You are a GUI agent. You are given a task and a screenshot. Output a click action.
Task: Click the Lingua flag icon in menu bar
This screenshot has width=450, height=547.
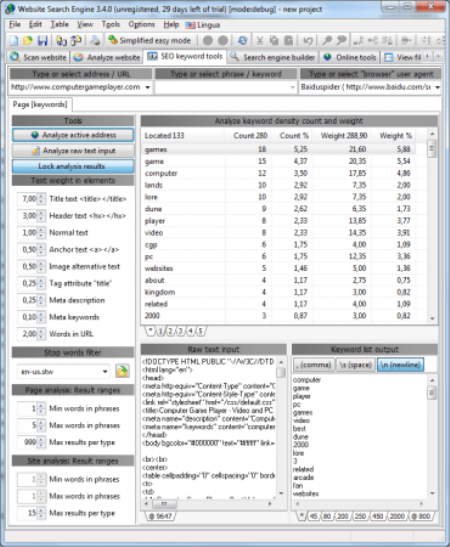(190, 25)
